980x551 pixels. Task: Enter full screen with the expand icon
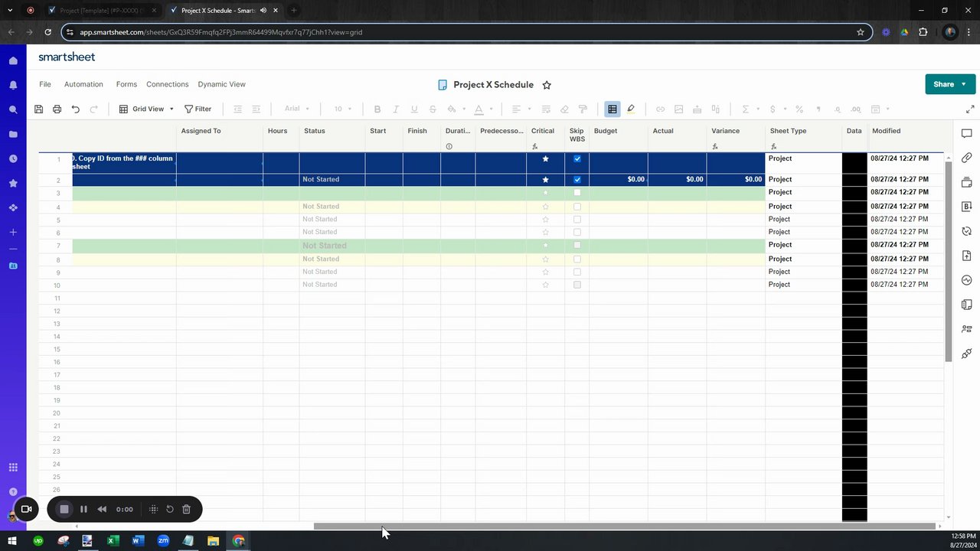click(x=970, y=109)
